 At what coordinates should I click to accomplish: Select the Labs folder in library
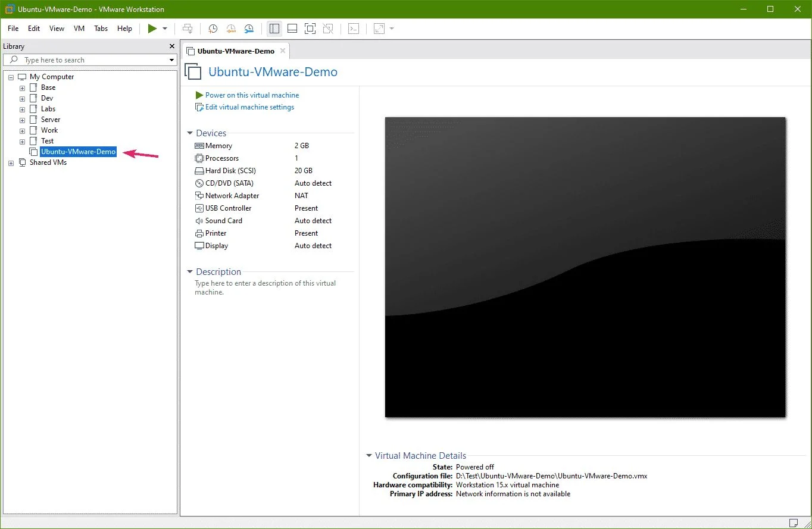point(48,109)
